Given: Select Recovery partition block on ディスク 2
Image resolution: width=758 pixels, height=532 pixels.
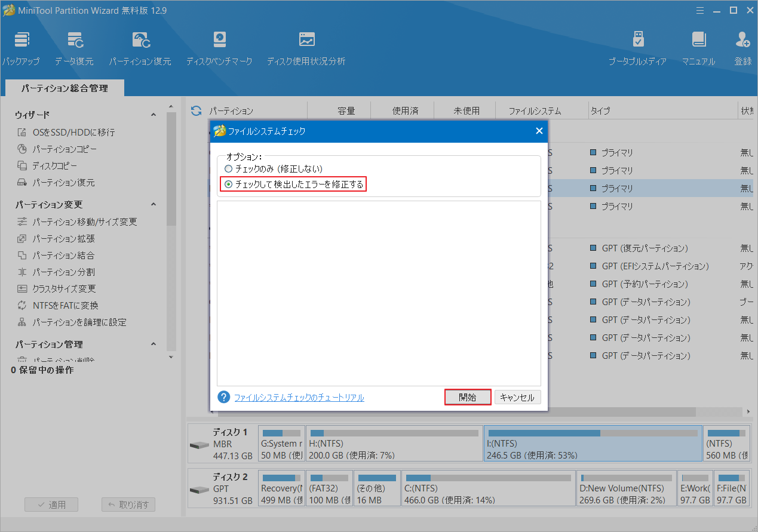Looking at the screenshot, I should [281, 488].
